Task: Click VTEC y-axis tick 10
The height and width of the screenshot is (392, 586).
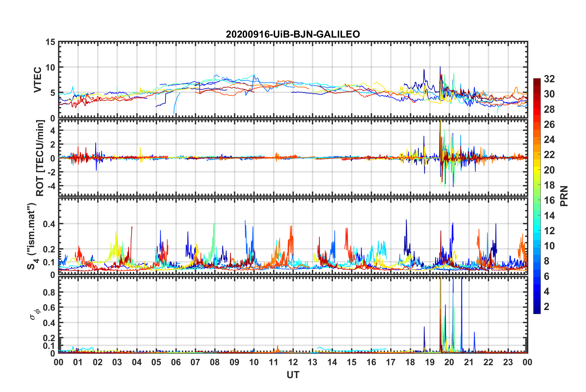Action: point(51,67)
